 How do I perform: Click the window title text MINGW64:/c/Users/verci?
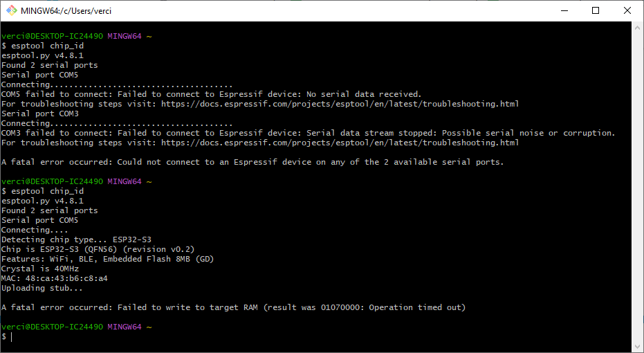tap(66, 11)
